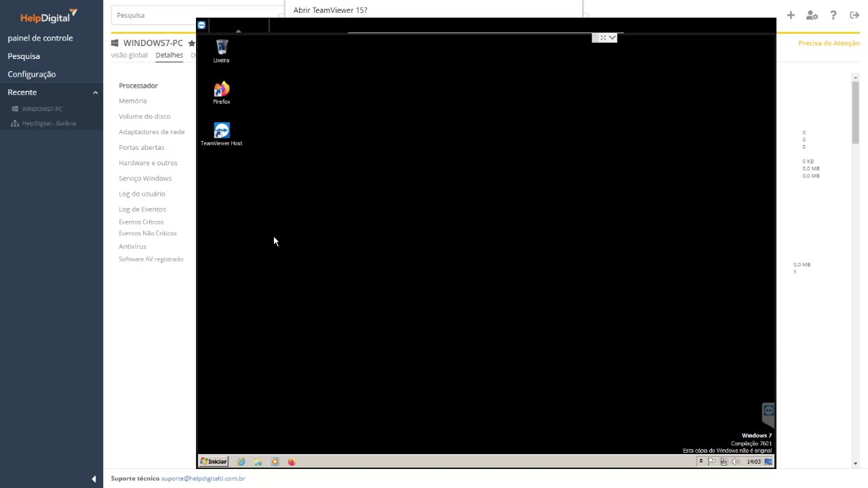Image resolution: width=868 pixels, height=488 pixels.
Task: Open user settings icon in header
Action: 812,15
